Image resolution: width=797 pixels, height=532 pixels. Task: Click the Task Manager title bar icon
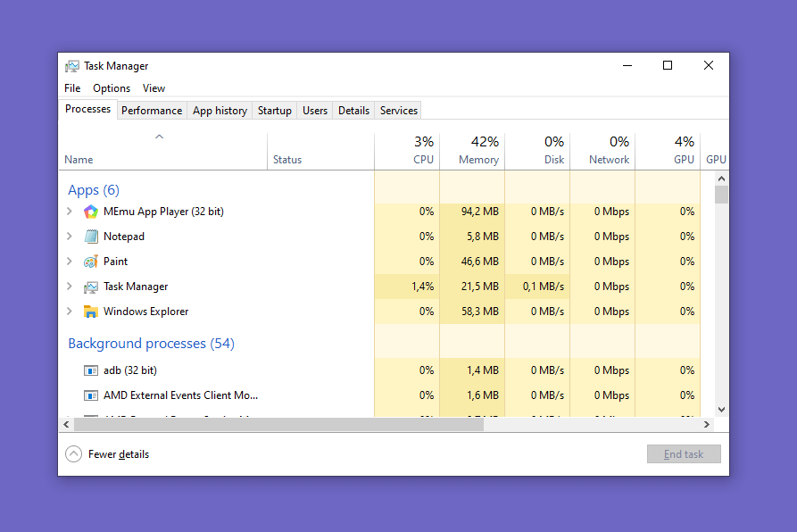[x=72, y=66]
